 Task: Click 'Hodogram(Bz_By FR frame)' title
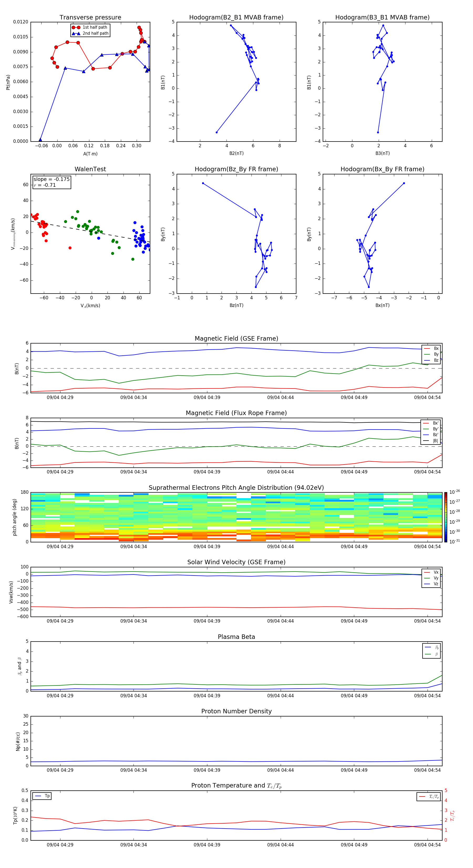[x=236, y=169]
